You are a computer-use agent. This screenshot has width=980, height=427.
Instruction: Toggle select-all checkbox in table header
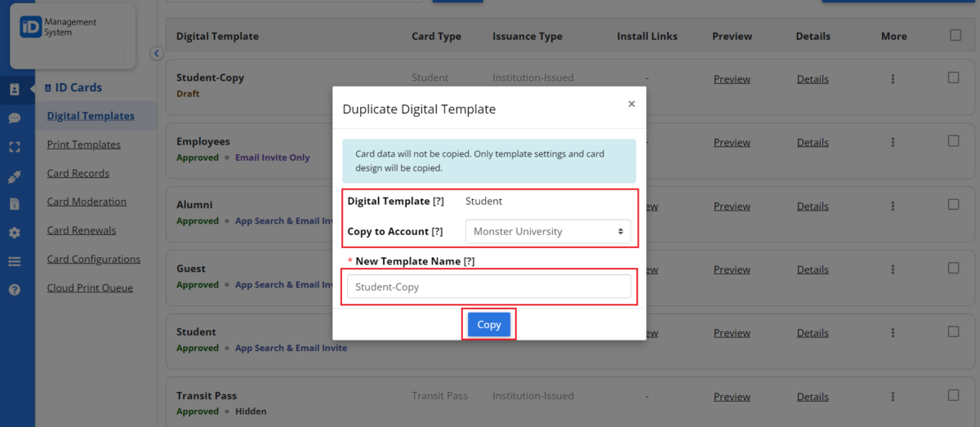point(955,35)
